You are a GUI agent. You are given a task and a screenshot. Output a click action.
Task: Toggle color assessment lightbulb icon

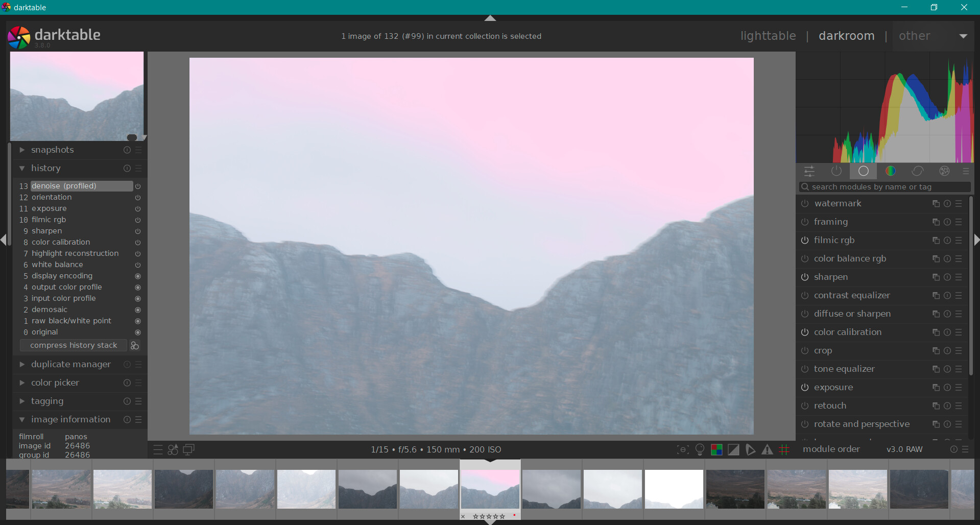click(700, 449)
